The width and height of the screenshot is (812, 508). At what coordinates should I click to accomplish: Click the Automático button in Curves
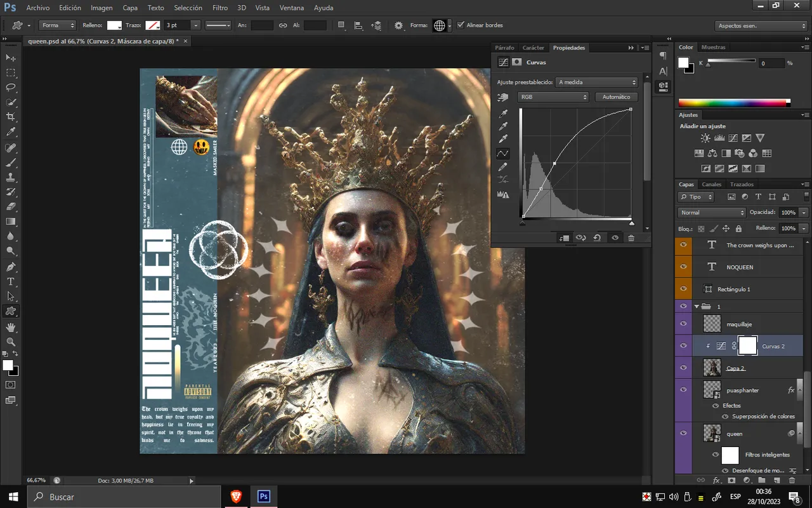pyautogui.click(x=617, y=97)
